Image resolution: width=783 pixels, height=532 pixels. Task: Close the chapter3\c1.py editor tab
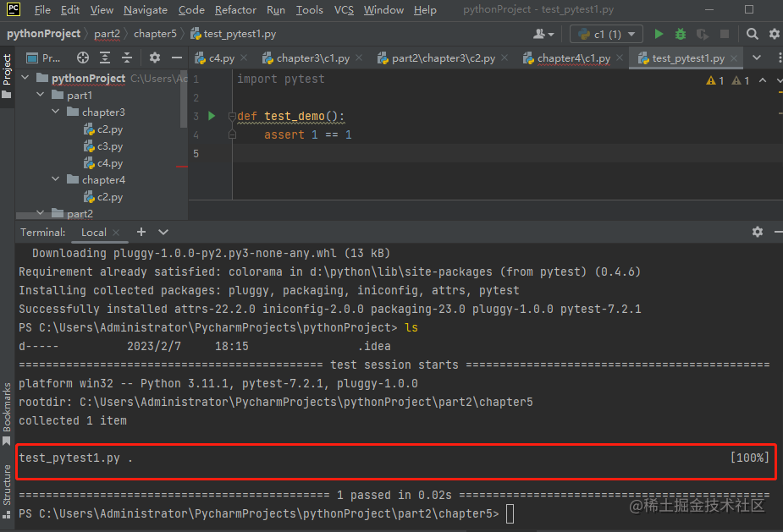tap(359, 58)
